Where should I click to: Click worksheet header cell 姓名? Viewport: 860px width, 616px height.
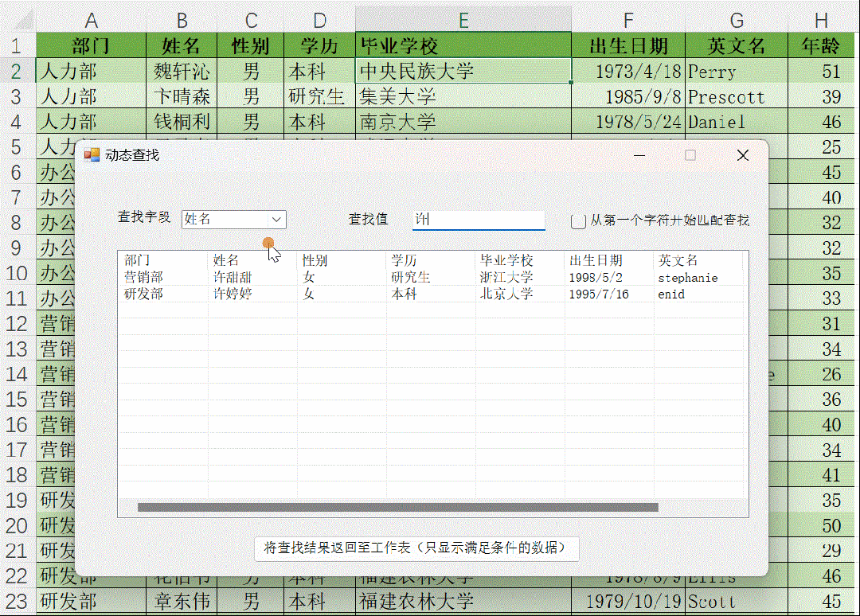coord(182,46)
